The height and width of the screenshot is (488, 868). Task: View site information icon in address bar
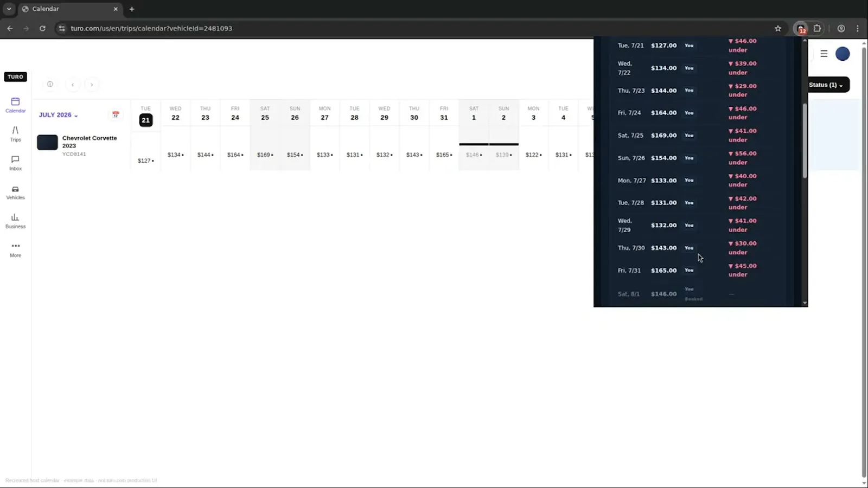[62, 28]
